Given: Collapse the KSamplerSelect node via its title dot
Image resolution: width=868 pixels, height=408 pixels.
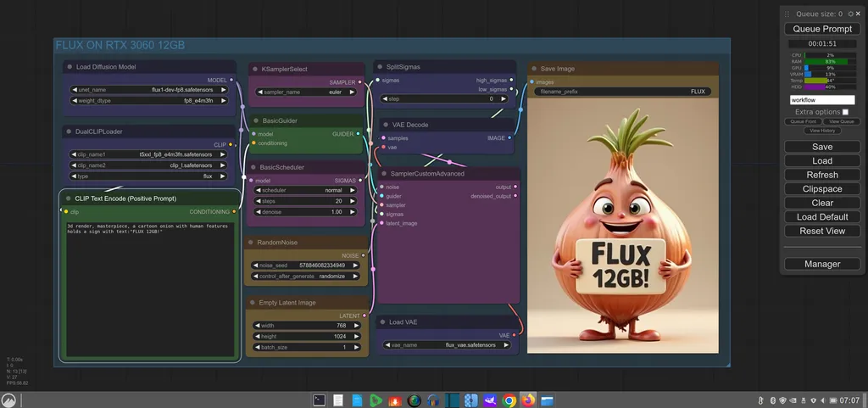Looking at the screenshot, I should [255, 70].
